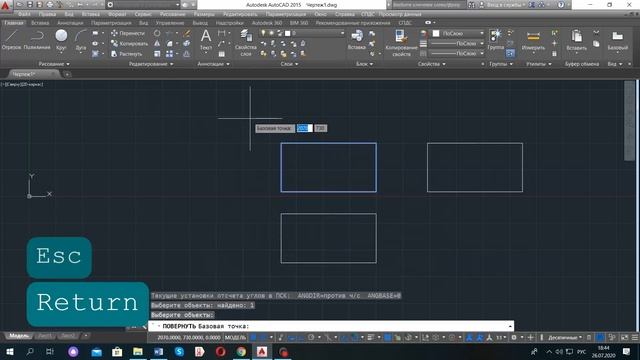Click the Table icon in Annotation panel
Image resolution: width=640 pixels, height=360 pixels.
tap(221, 53)
